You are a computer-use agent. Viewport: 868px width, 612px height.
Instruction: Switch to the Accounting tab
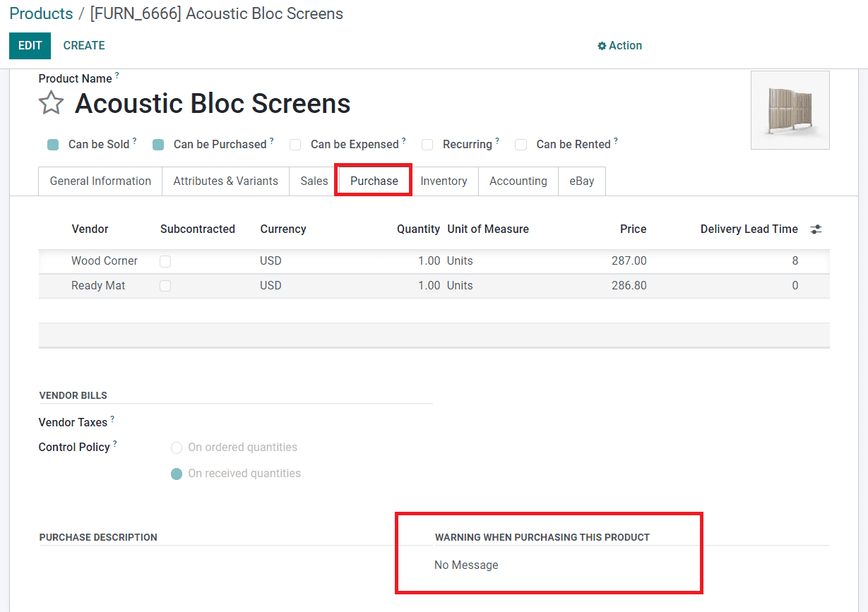click(518, 181)
